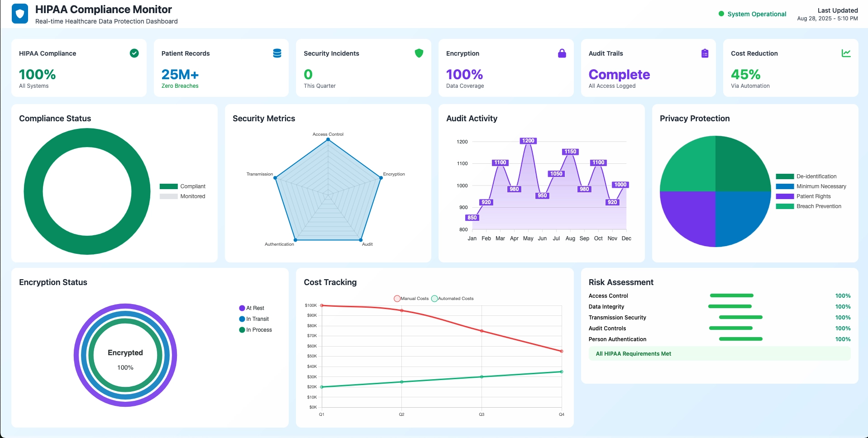Click the padlock icon on Encryption card
Viewport: 868px width, 438px height.
click(562, 53)
